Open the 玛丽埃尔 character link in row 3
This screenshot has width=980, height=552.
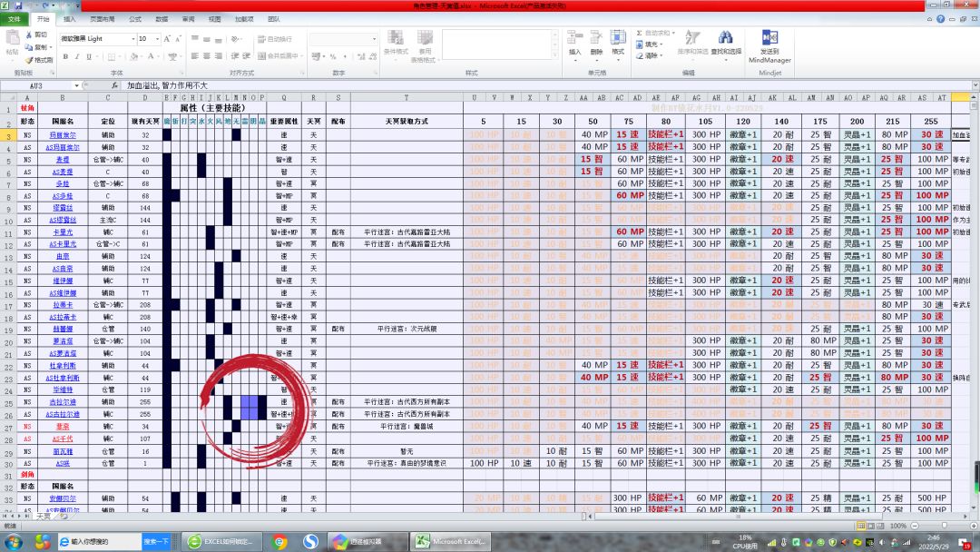click(63, 135)
